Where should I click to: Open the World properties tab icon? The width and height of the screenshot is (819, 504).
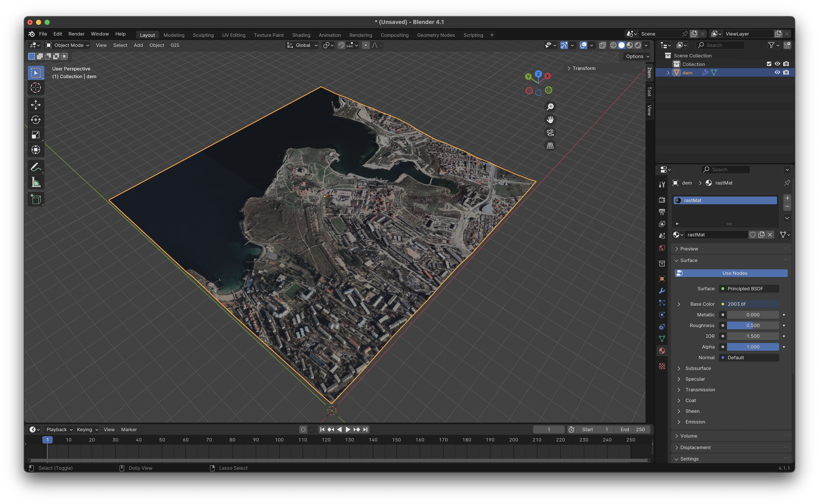pos(662,248)
